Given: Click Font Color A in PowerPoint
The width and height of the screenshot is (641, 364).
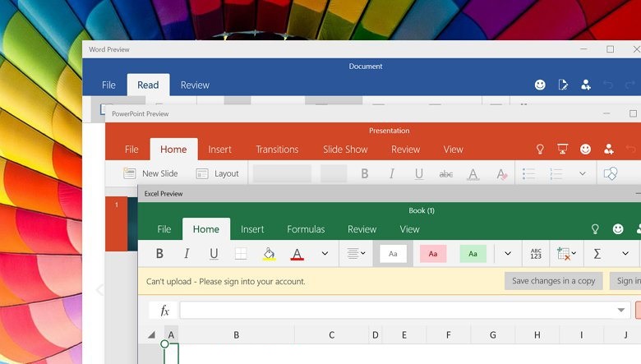Looking at the screenshot, I should [473, 174].
